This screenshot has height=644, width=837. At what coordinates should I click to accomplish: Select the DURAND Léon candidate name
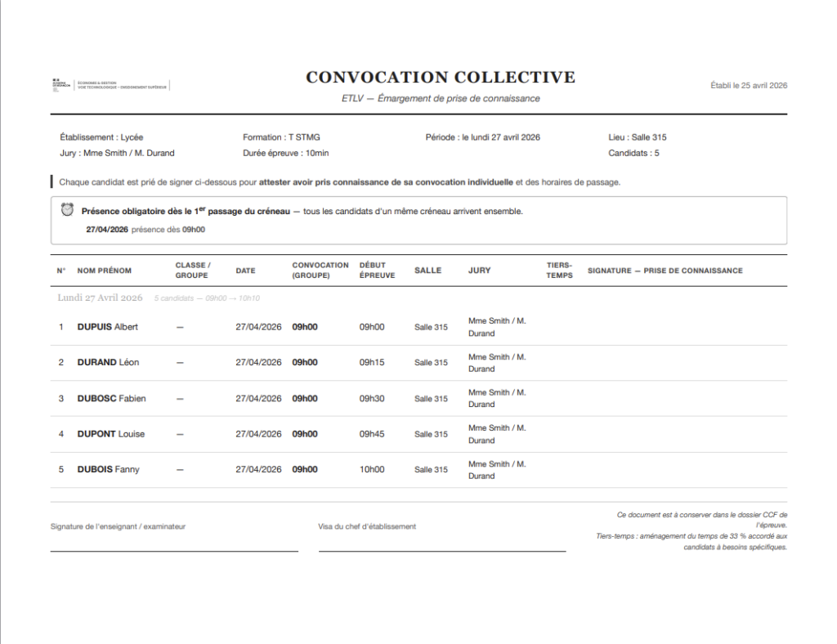point(108,362)
